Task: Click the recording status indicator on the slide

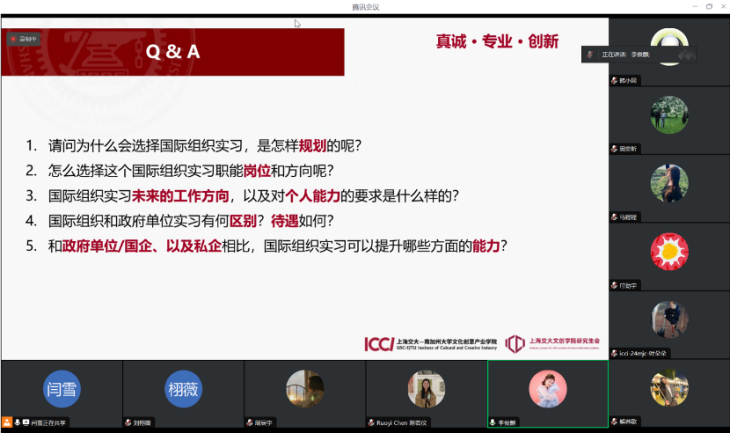Action: click(x=23, y=40)
